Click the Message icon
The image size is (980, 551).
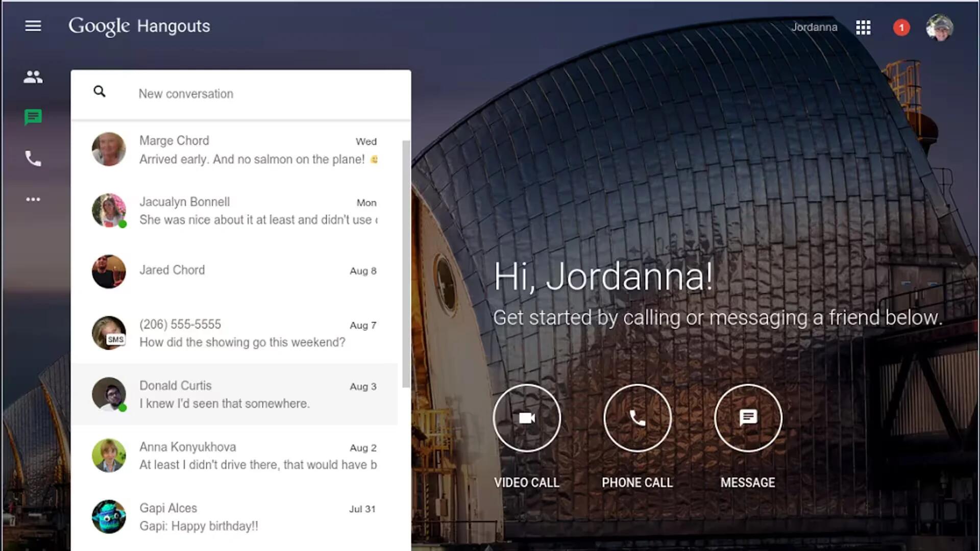tap(748, 418)
